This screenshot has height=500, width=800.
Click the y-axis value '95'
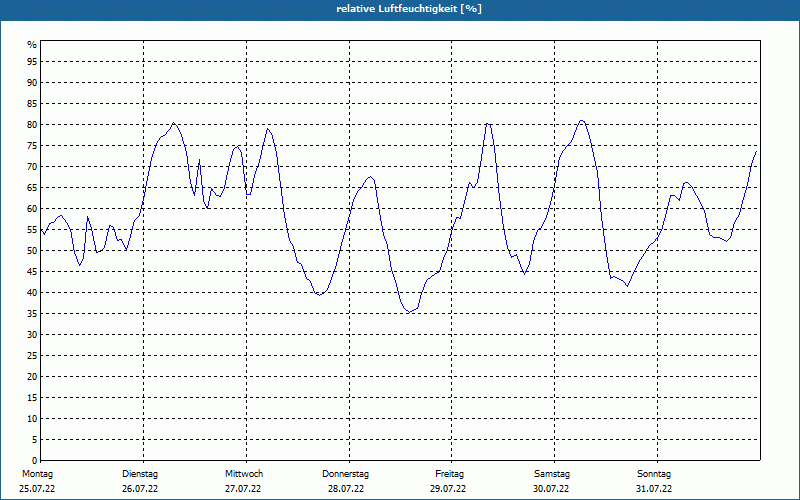click(x=32, y=62)
